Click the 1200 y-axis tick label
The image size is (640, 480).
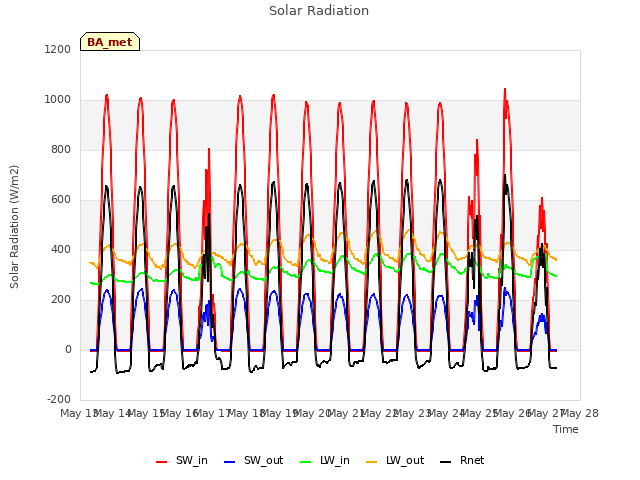(x=58, y=49)
